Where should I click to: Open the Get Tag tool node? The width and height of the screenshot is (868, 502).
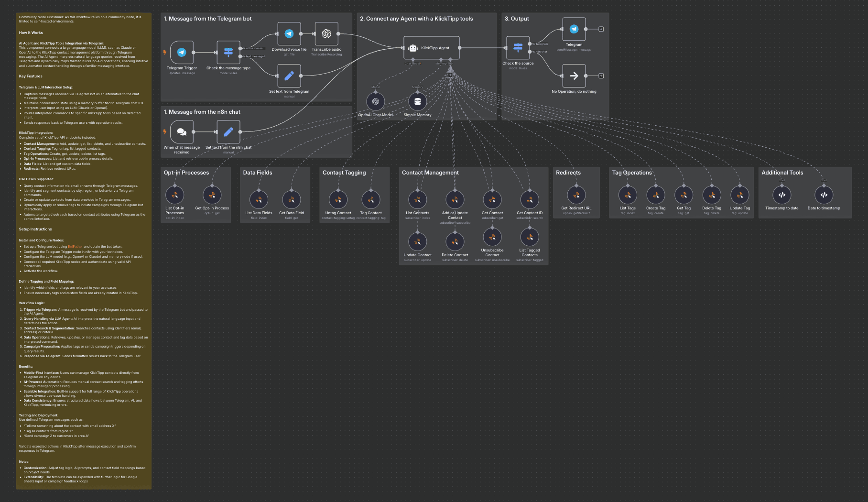point(684,195)
